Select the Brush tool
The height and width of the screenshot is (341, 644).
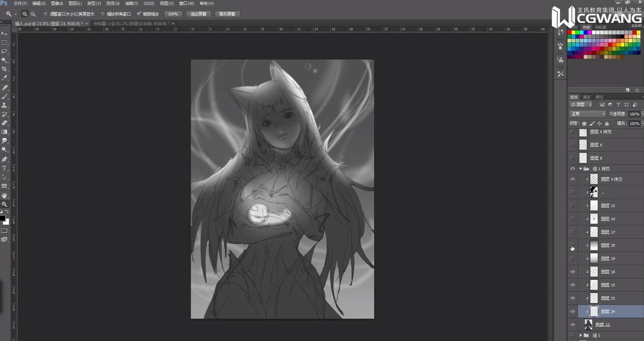(x=4, y=96)
